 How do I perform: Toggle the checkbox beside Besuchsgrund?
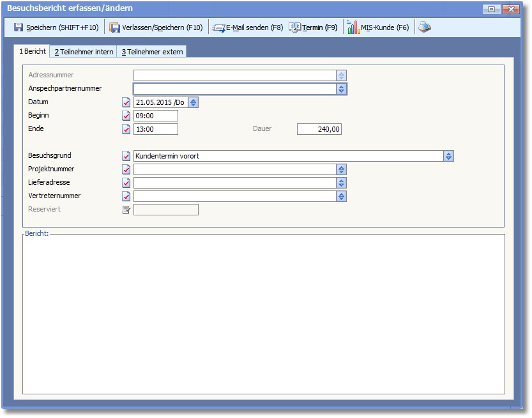[x=126, y=156]
